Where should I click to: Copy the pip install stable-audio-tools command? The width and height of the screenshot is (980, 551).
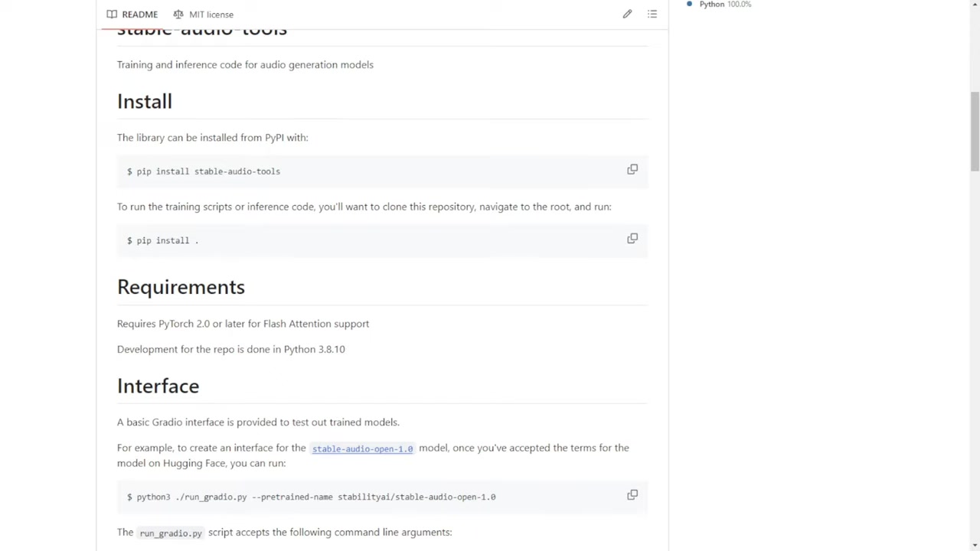pos(632,169)
